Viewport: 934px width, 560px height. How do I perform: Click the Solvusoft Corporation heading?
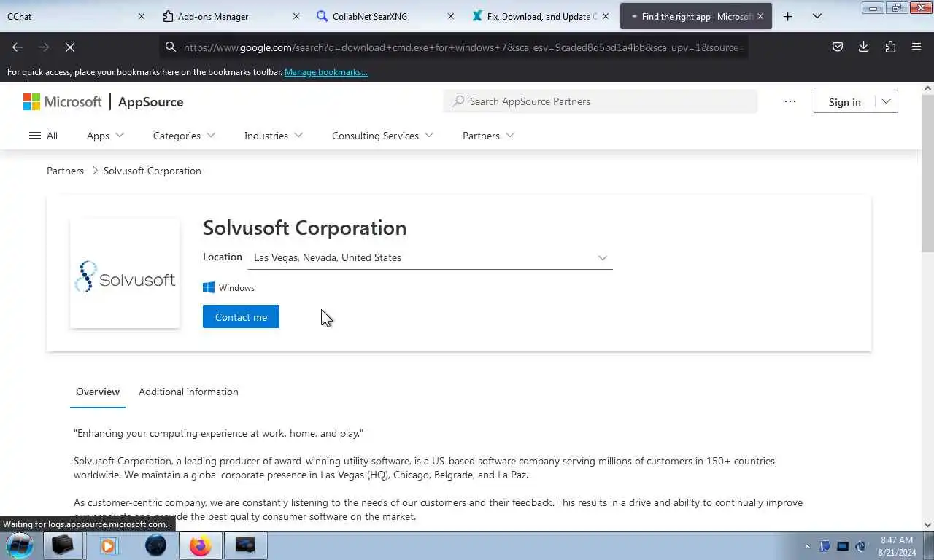click(304, 227)
